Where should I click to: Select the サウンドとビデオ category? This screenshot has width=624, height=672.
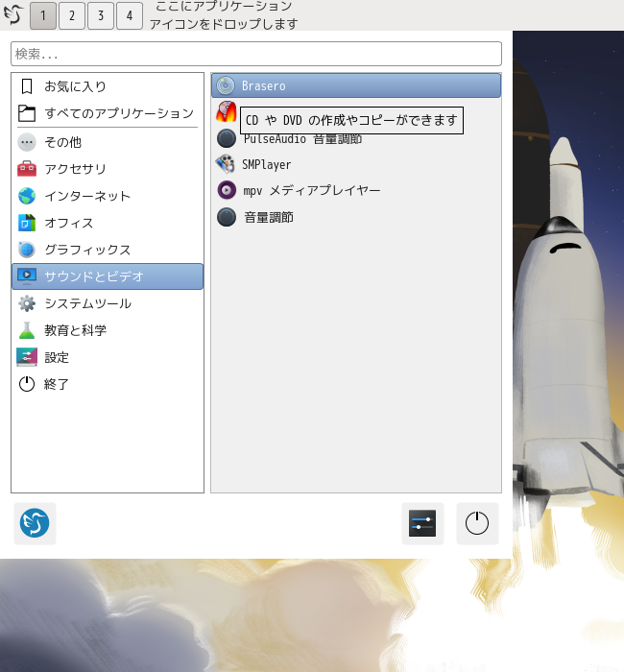coord(108,276)
